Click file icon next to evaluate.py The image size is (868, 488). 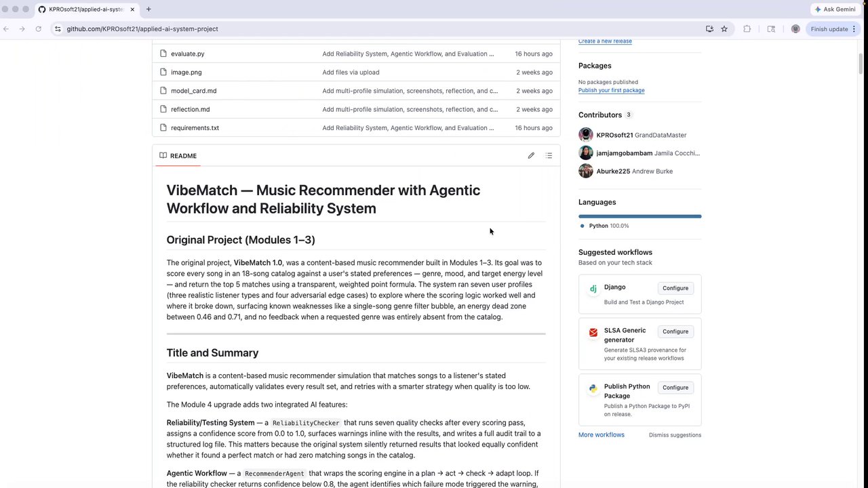point(163,54)
